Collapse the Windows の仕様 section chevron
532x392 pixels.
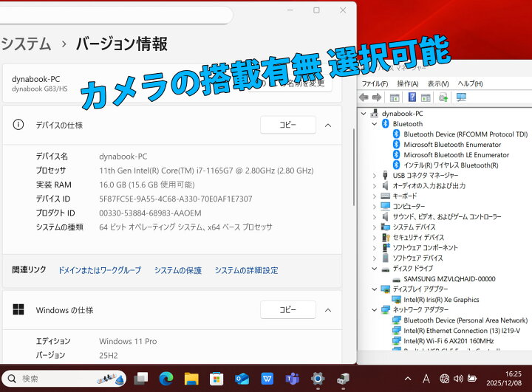pos(328,310)
